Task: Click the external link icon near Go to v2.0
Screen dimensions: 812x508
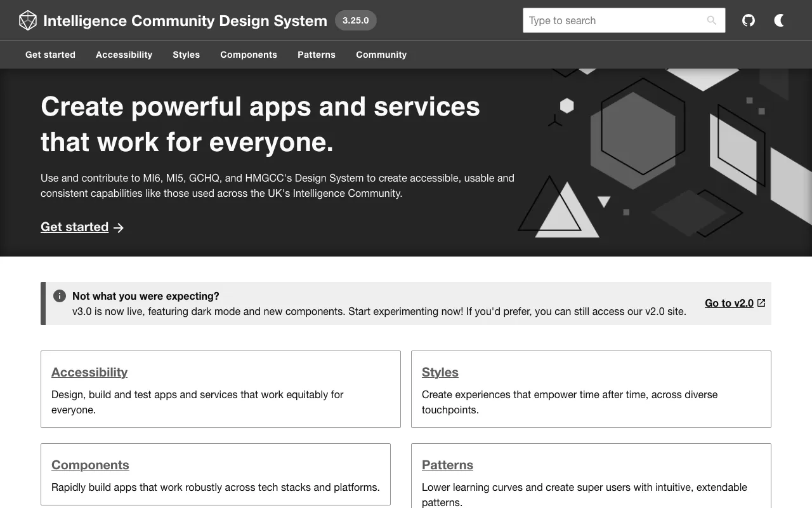Action: click(x=761, y=303)
